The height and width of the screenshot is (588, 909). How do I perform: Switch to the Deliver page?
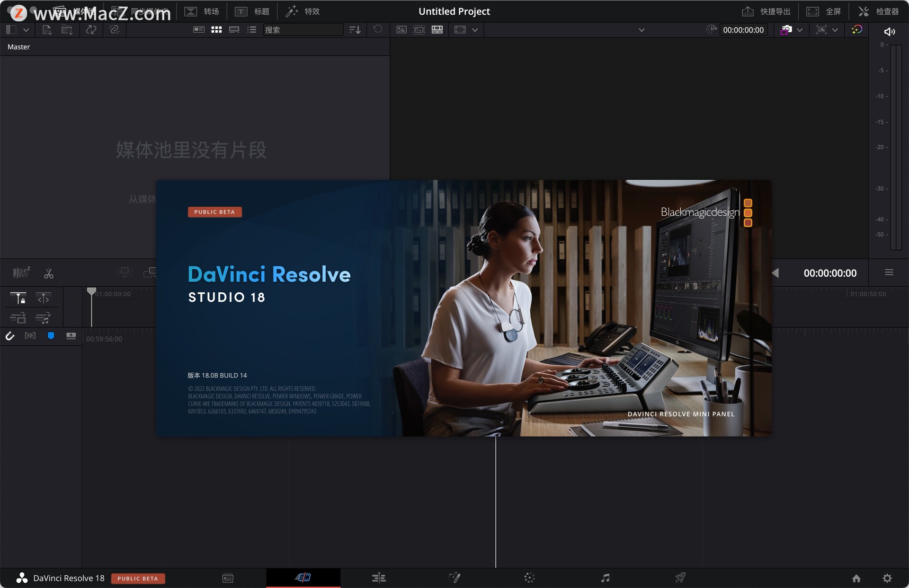(x=680, y=578)
